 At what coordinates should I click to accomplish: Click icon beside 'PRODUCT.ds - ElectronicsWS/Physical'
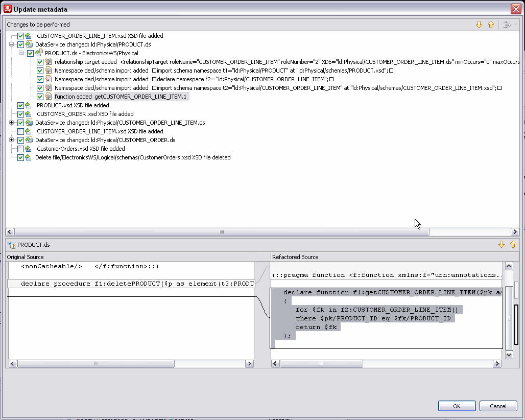click(39, 53)
